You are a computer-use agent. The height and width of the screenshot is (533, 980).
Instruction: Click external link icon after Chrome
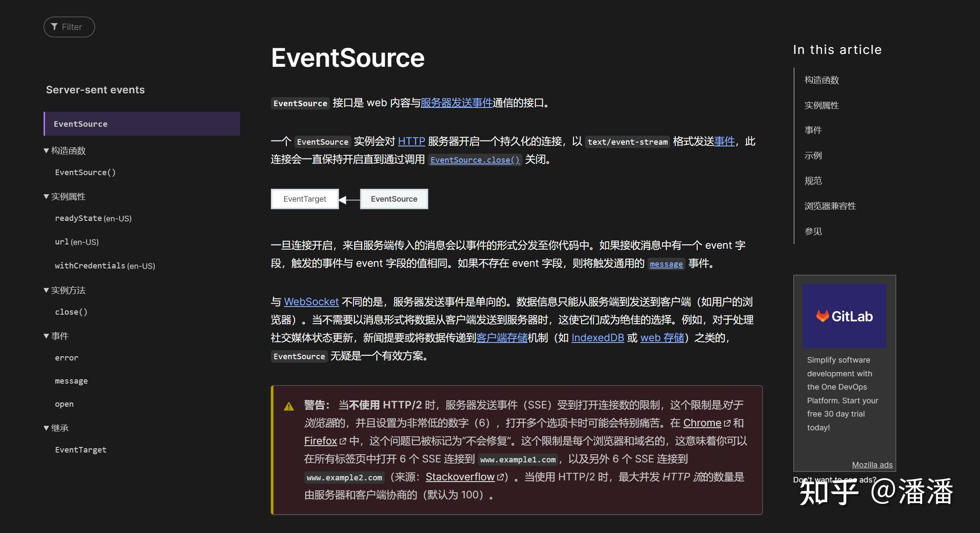727,423
